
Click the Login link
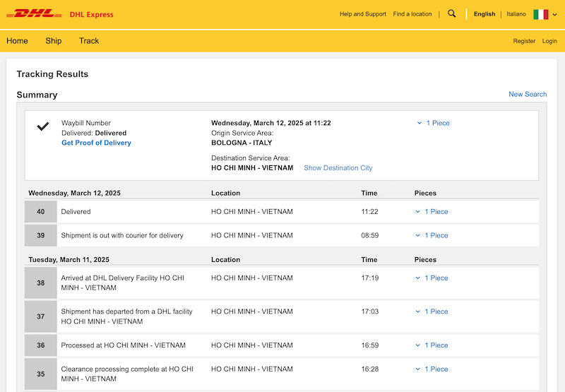[x=549, y=41]
